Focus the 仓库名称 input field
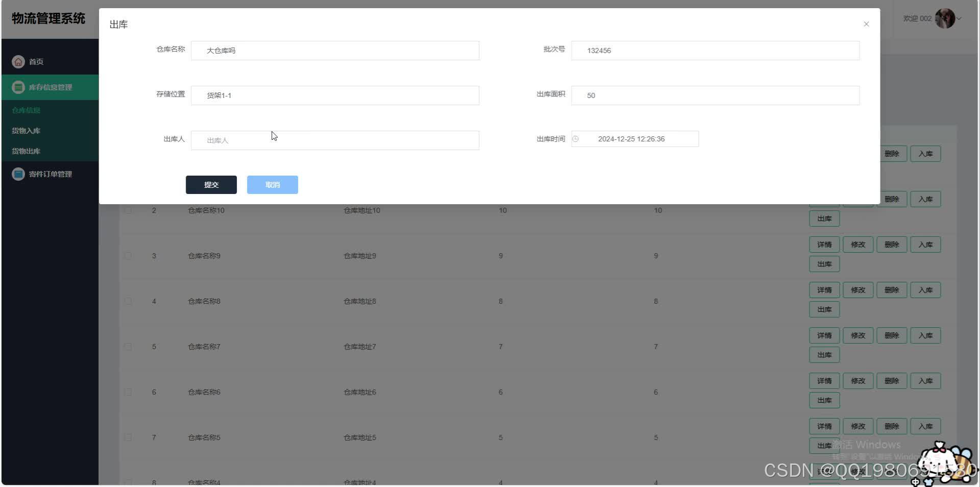This screenshot has width=980, height=487. pos(335,51)
